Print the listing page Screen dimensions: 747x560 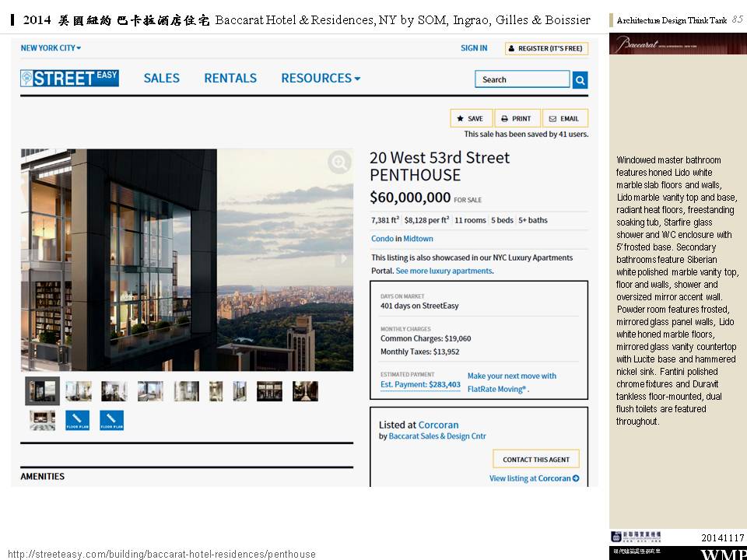coord(517,118)
